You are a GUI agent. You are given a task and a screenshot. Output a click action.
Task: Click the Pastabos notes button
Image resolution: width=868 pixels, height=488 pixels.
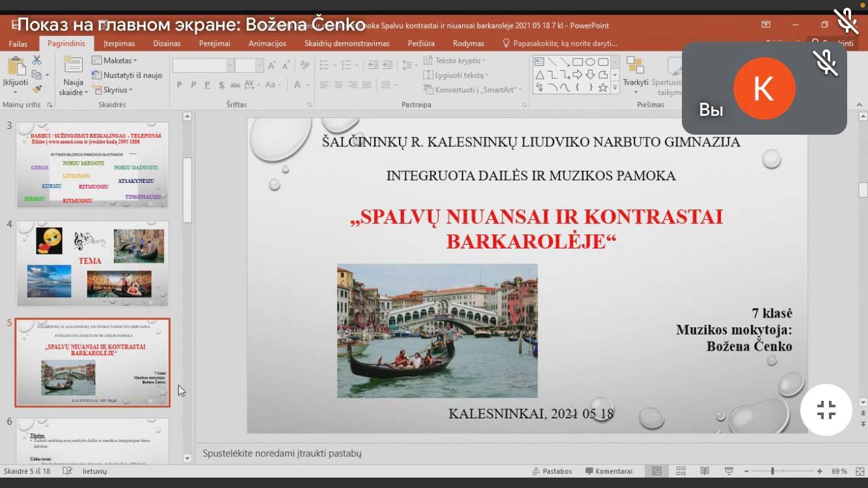tap(552, 471)
